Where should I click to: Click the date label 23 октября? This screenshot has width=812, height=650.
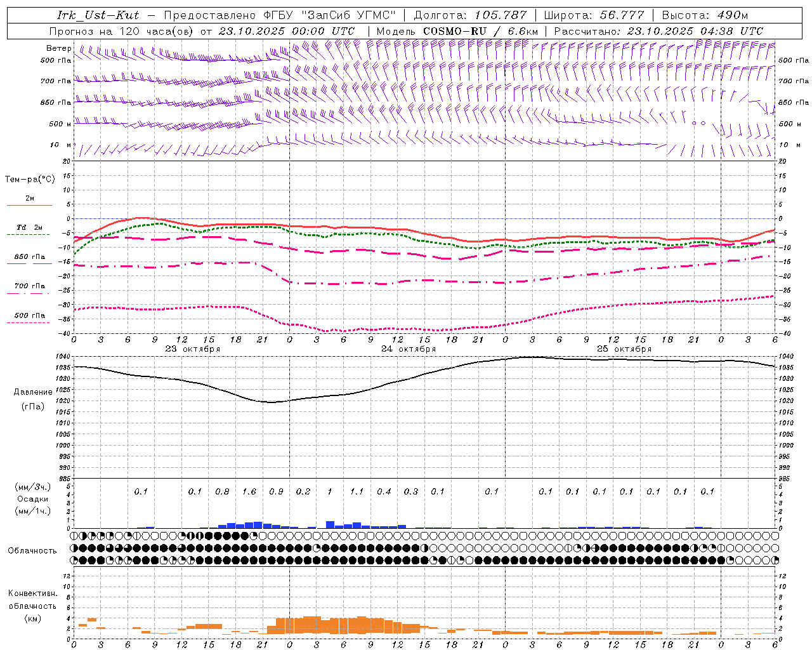pyautogui.click(x=193, y=348)
